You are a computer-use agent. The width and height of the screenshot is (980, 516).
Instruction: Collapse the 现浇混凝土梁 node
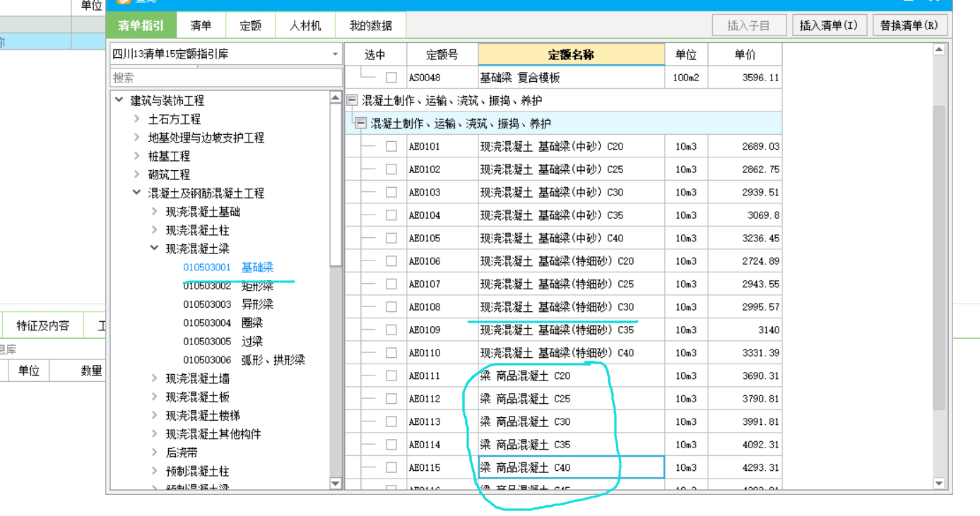tap(155, 248)
